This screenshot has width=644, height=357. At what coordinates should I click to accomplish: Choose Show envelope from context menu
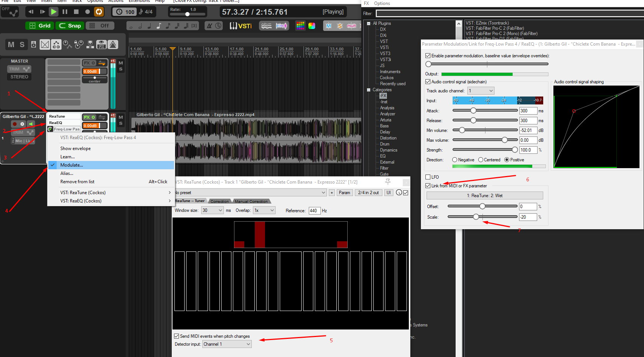(111, 149)
